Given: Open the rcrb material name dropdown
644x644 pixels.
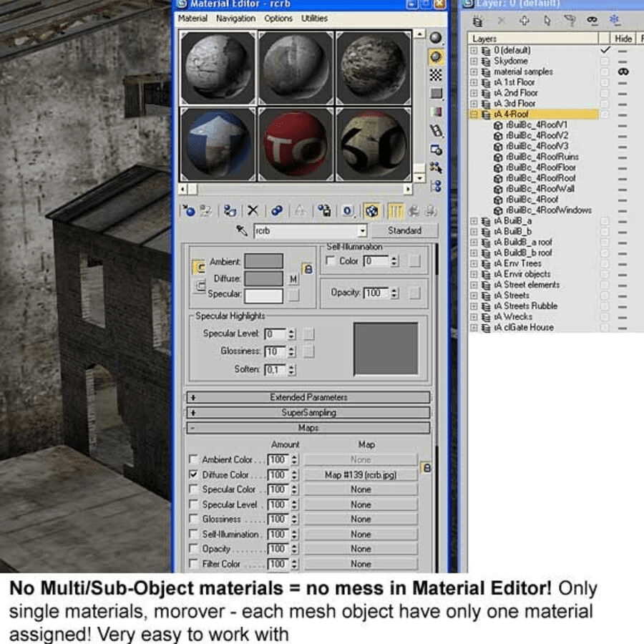Looking at the screenshot, I should [362, 231].
